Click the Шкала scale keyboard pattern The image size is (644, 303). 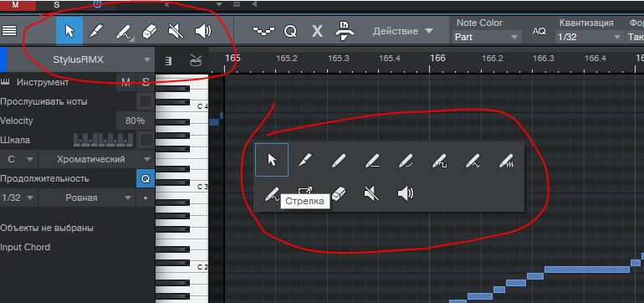(x=103, y=140)
